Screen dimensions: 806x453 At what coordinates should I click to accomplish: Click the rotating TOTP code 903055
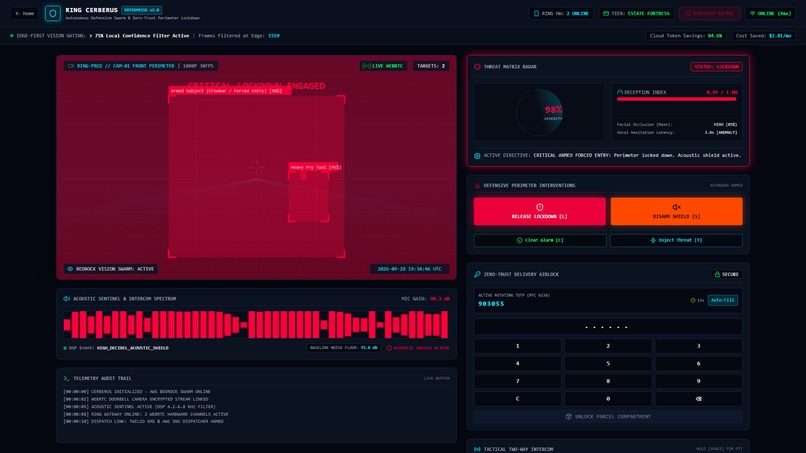(x=491, y=304)
